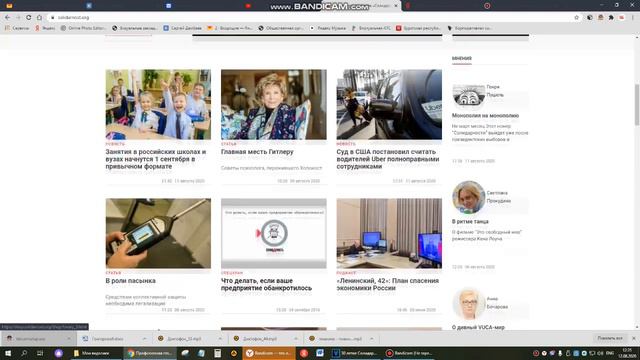Open the Calculator taskbar icon
This screenshot has height=360, width=640.
pos(218,353)
